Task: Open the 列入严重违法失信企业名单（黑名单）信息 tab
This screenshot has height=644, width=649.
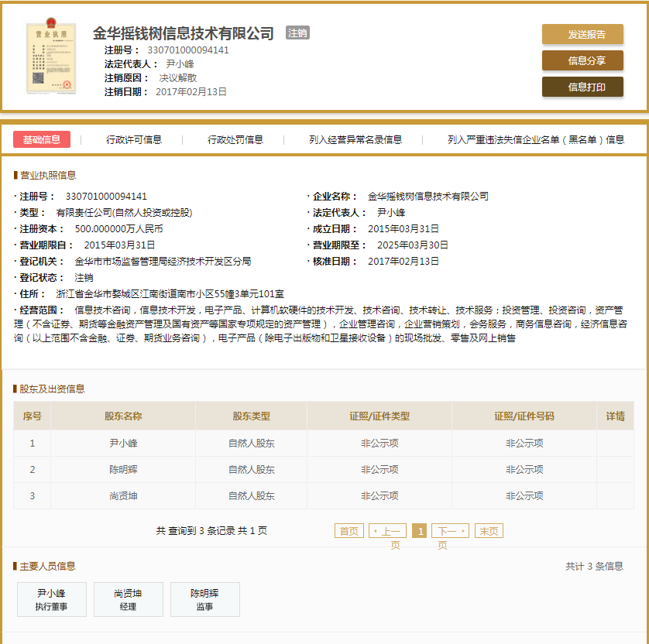Action: (536, 139)
